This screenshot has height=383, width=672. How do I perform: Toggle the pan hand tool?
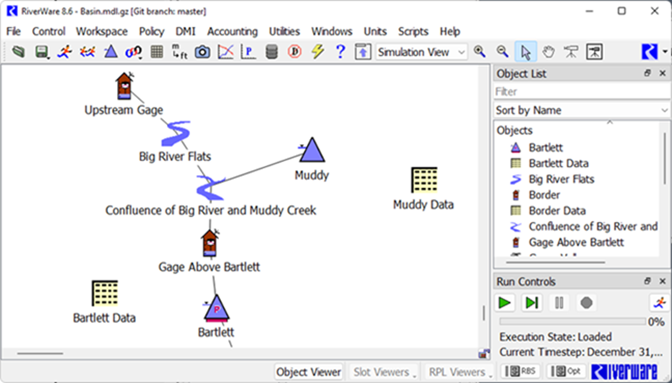click(548, 52)
